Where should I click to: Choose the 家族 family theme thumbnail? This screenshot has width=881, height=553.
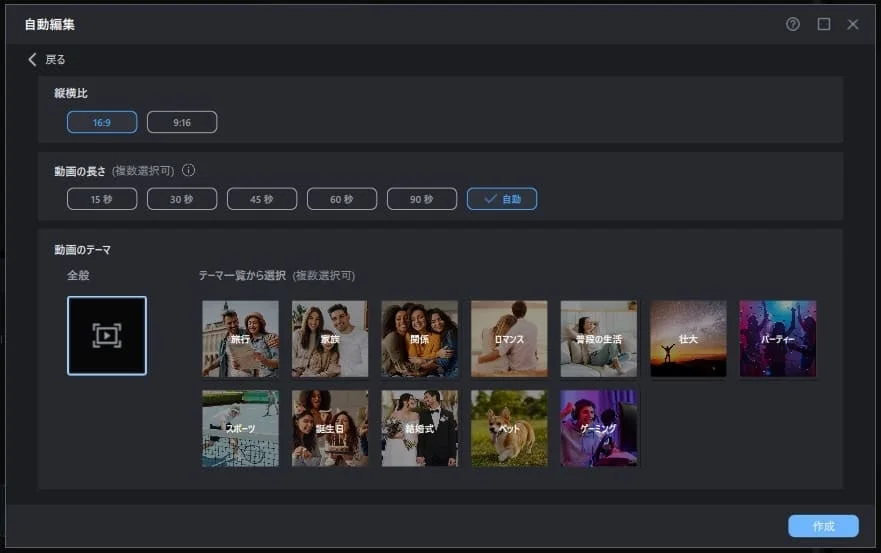click(330, 339)
